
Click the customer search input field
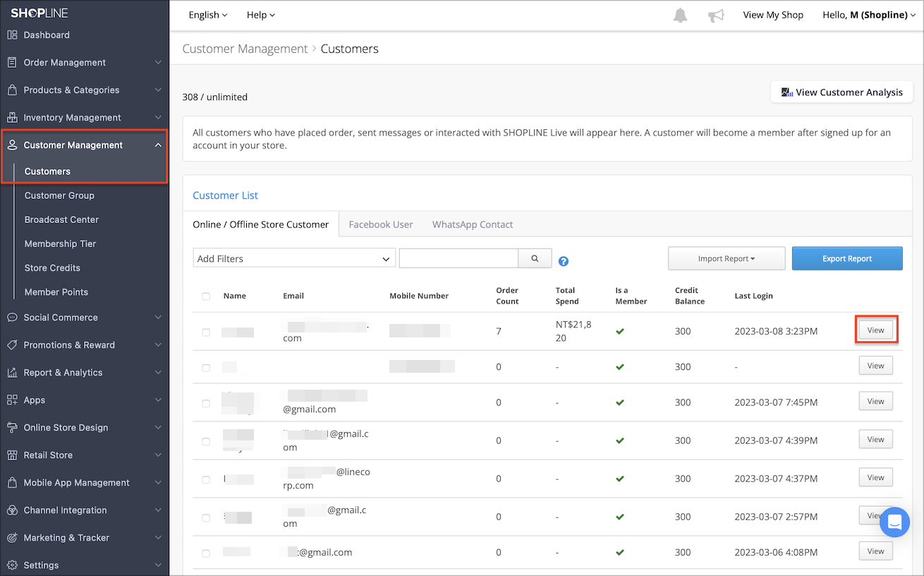(x=458, y=258)
